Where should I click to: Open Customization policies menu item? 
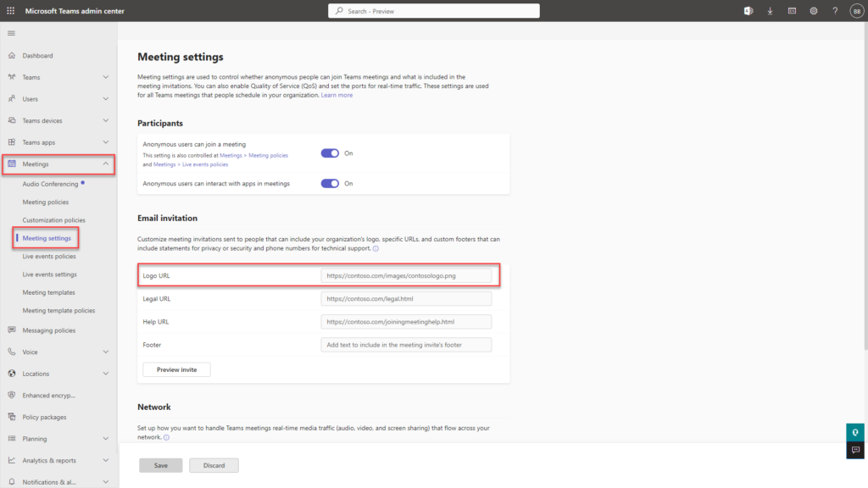(53, 219)
